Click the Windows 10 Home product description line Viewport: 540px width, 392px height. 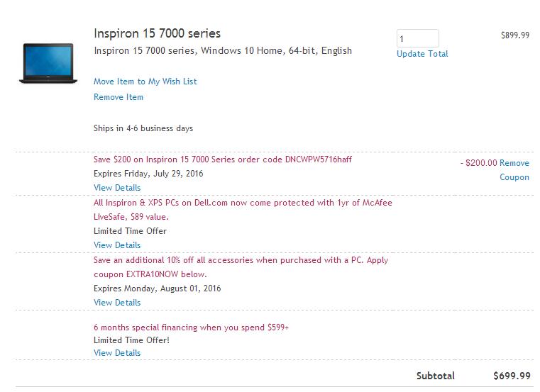click(x=223, y=50)
